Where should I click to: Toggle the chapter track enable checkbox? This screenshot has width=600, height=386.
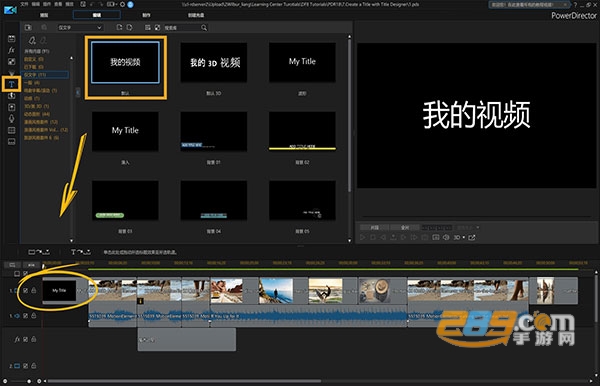pos(25,274)
